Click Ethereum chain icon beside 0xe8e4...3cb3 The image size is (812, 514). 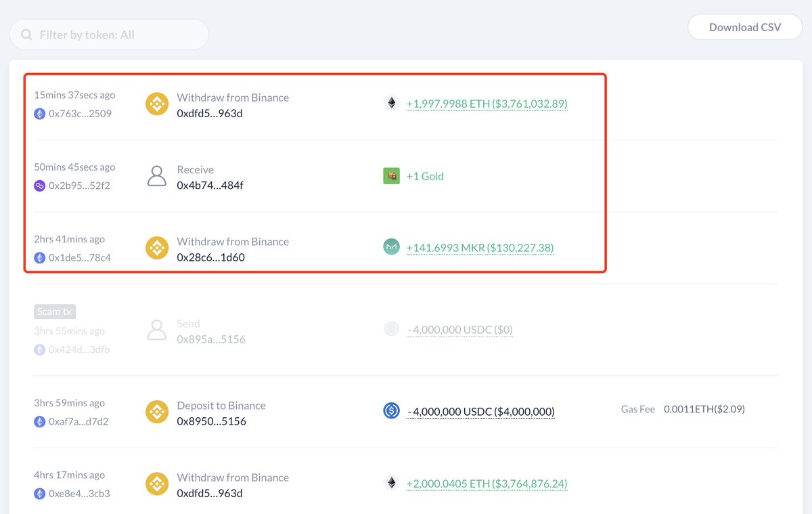[x=40, y=494]
